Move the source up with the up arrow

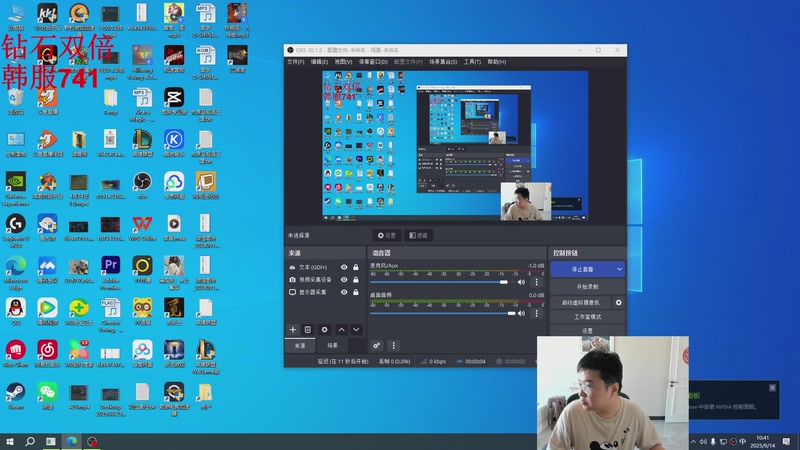pos(341,330)
